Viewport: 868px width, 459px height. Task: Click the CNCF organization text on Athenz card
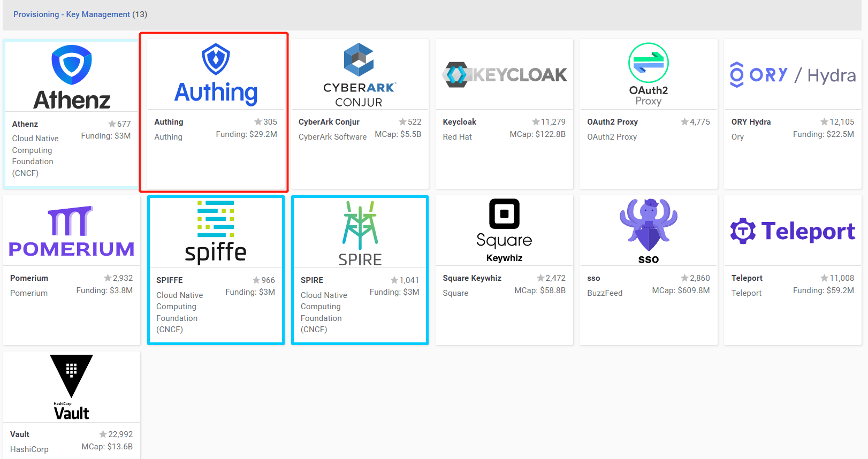(36, 156)
